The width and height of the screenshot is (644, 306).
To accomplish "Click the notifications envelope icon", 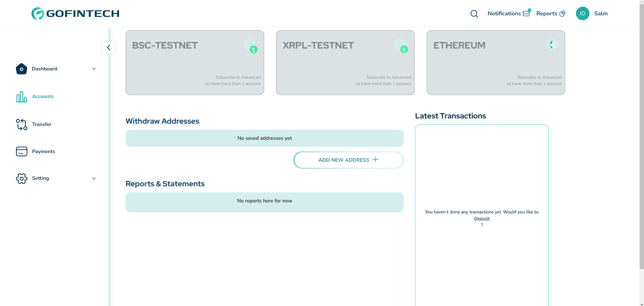I will click(x=526, y=13).
